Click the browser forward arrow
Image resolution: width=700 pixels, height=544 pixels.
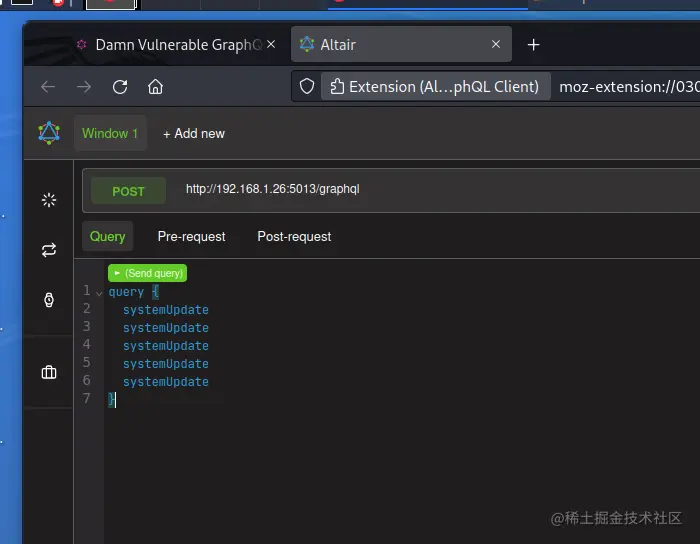[x=84, y=87]
